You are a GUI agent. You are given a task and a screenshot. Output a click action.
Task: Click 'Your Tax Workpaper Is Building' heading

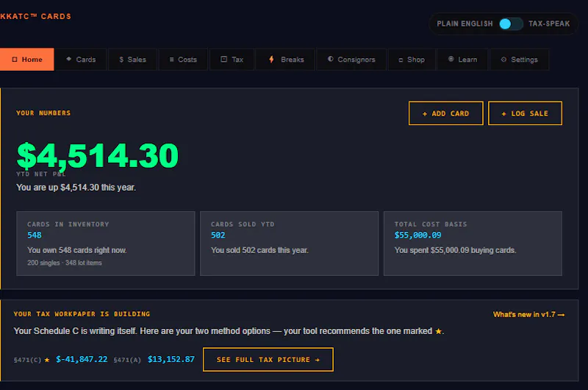82,313
